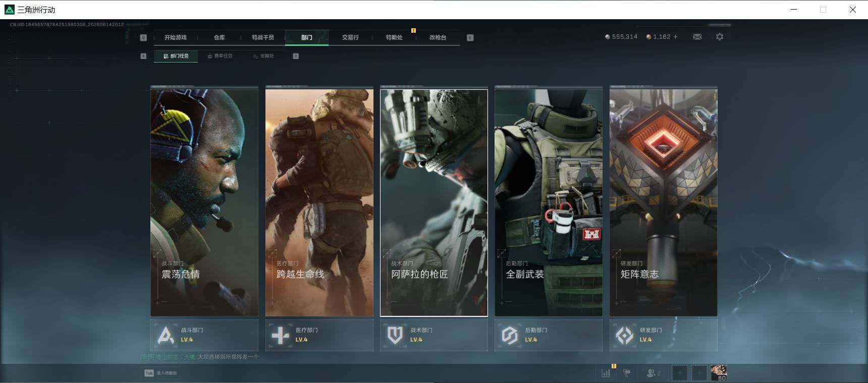This screenshot has width=868, height=383.
Task: Select the 部门 tab
Action: tap(307, 37)
